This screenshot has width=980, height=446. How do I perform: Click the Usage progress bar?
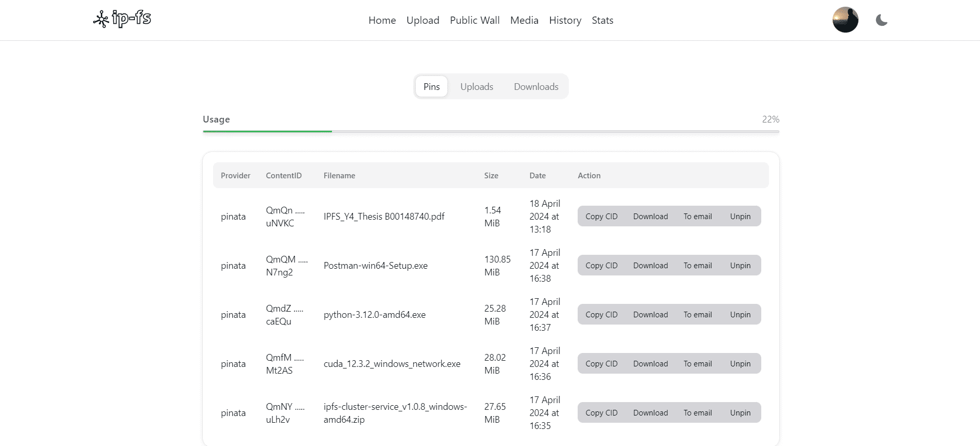490,131
